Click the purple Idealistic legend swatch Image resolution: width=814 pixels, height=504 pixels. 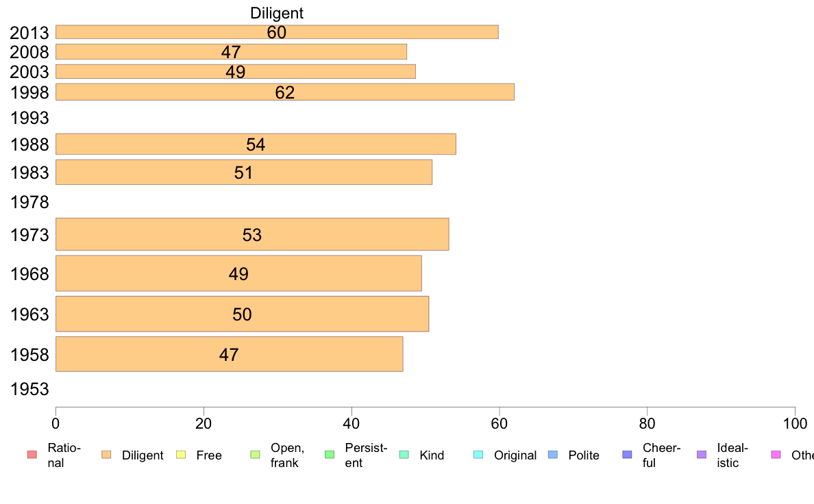(702, 455)
